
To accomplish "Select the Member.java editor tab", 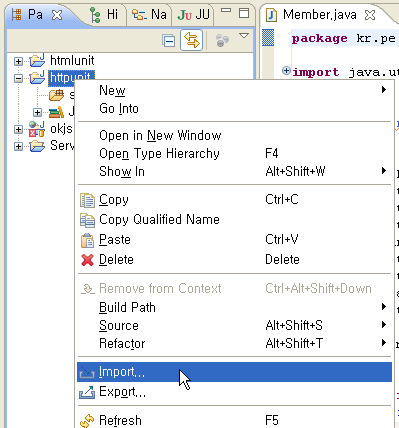I will (x=319, y=15).
